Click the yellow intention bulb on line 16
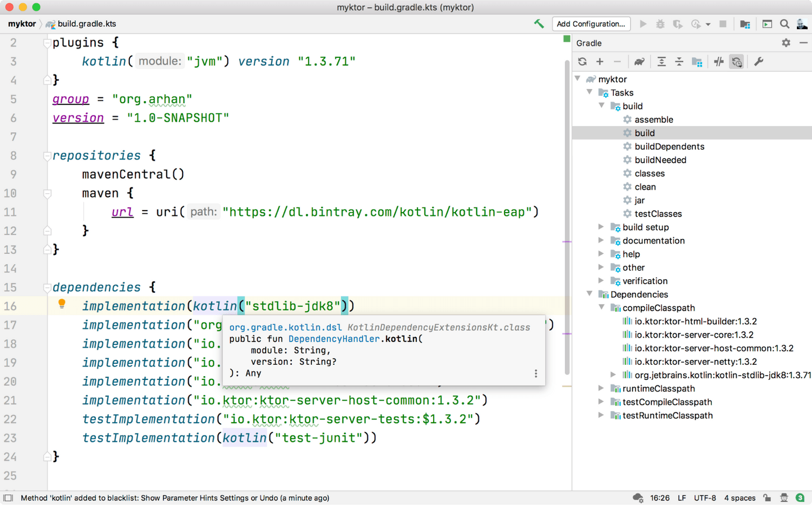The image size is (812, 505). (x=62, y=304)
